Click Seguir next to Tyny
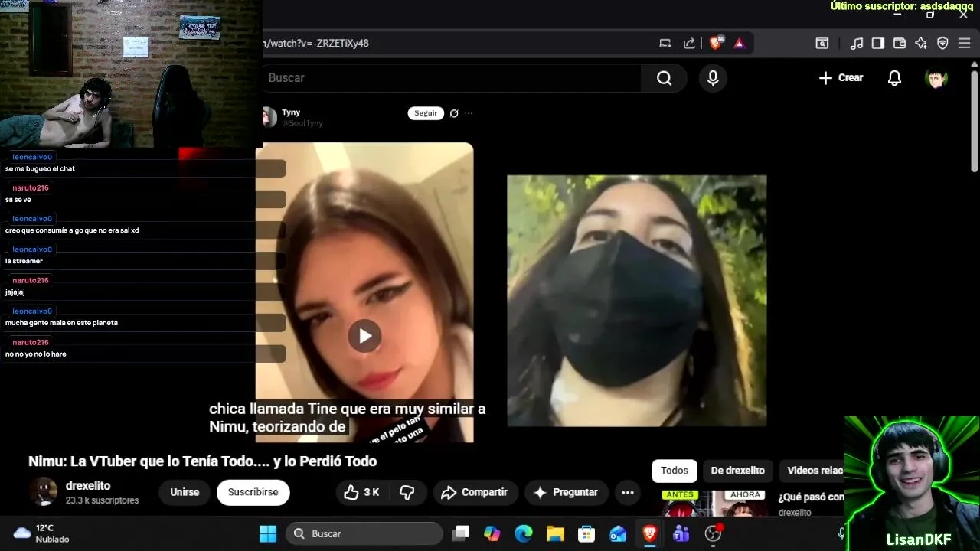Viewport: 980px width, 551px height. tap(426, 113)
